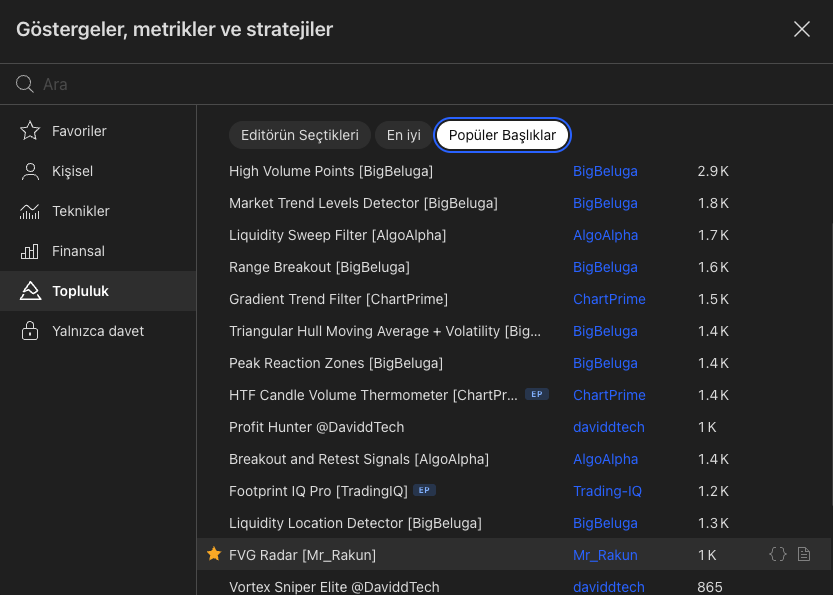Click the Favoriler star icon
The width and height of the screenshot is (833, 595).
tap(30, 131)
